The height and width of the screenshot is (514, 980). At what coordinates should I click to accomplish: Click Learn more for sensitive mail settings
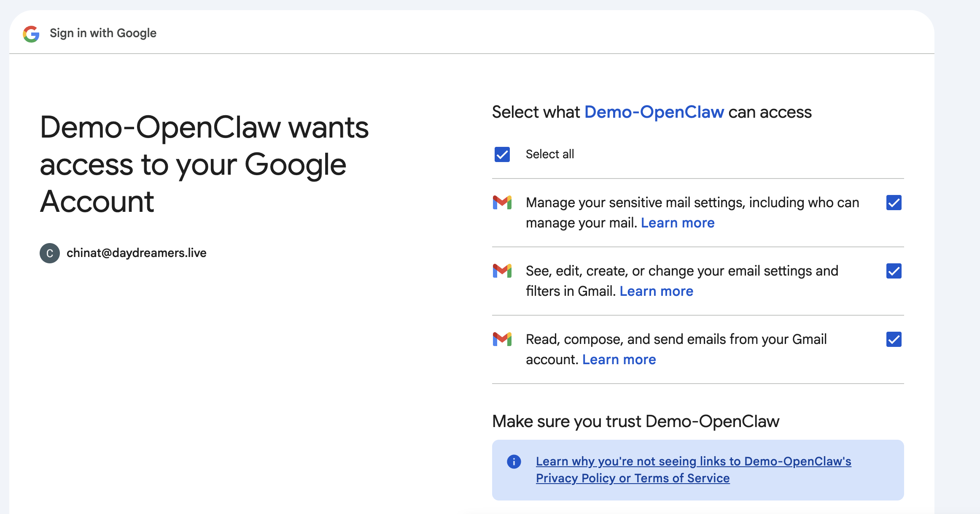[x=677, y=222]
